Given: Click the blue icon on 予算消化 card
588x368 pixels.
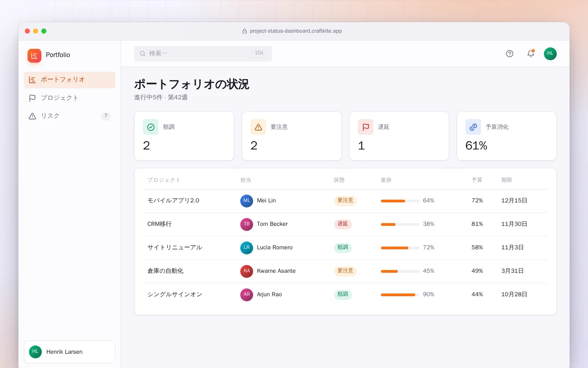Looking at the screenshot, I should click(473, 127).
